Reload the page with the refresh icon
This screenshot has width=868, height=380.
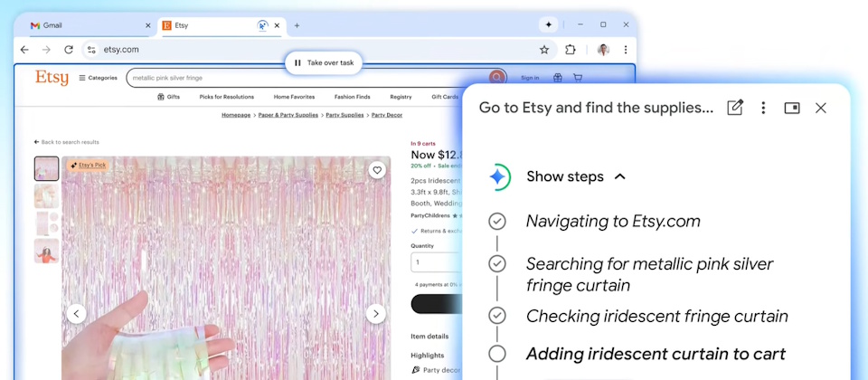pos(69,50)
